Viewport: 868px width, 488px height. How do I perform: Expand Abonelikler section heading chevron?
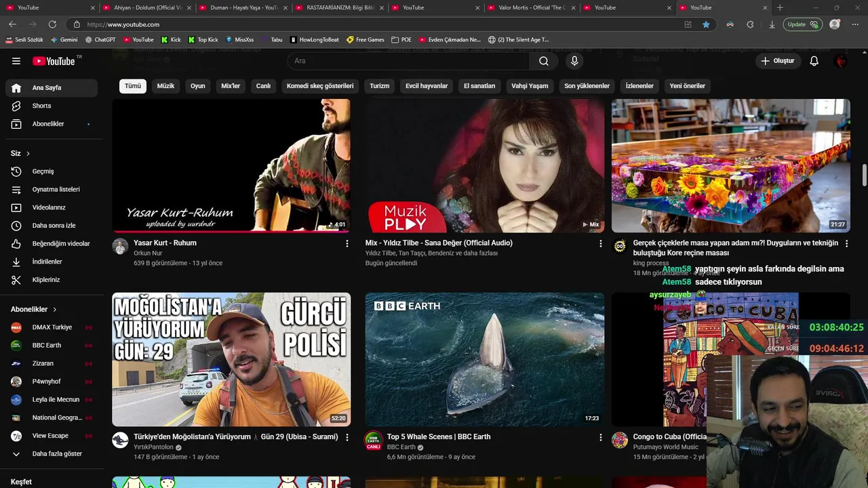(x=55, y=309)
